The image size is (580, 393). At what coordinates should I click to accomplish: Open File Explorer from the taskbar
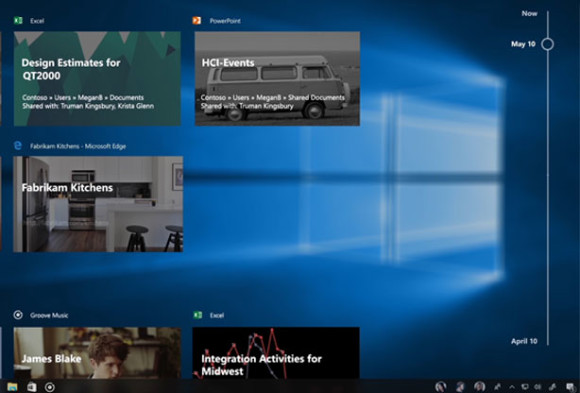coord(12,387)
